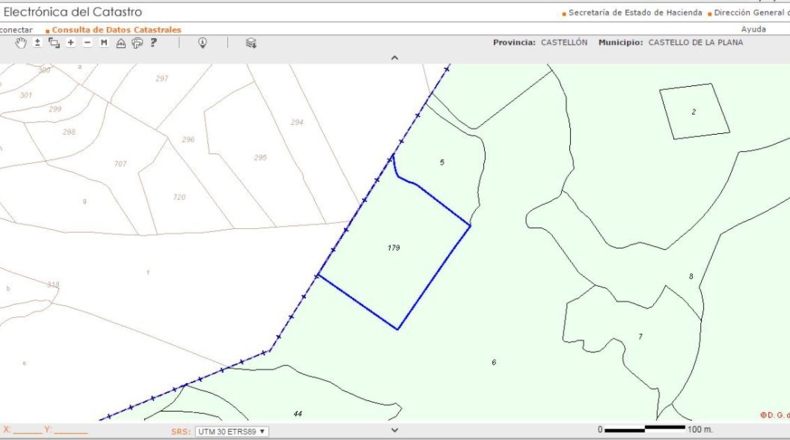Collapse the toolbar with the up chevron
790x440 pixels.
[394, 57]
